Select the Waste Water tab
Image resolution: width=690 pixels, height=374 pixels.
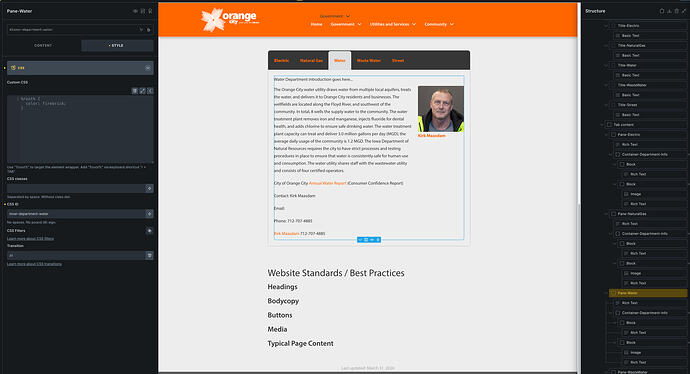(369, 61)
